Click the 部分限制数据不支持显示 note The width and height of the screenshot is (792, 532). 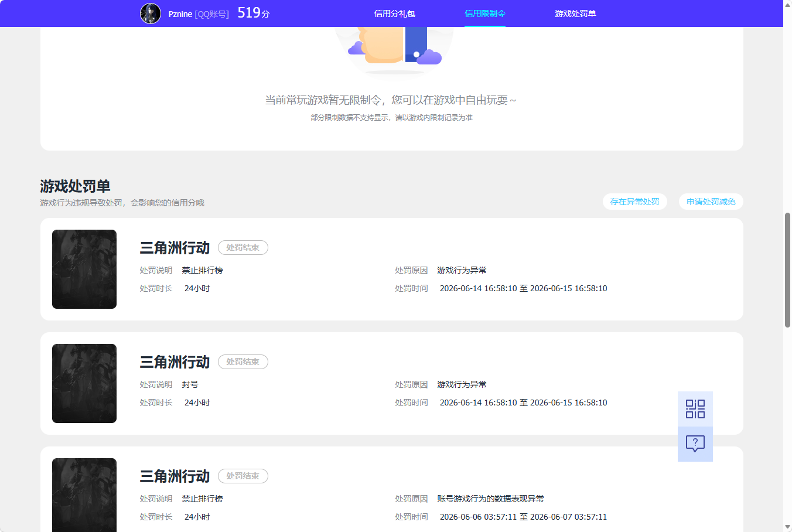point(391,118)
